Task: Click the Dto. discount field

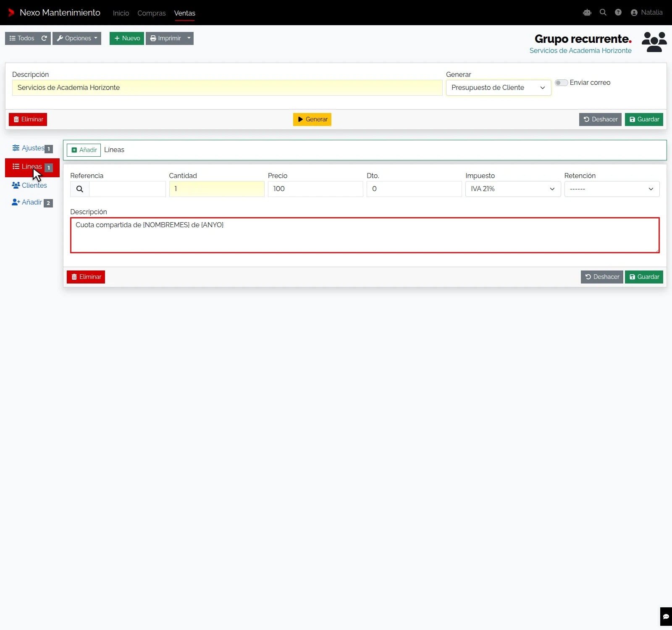Action: [414, 189]
